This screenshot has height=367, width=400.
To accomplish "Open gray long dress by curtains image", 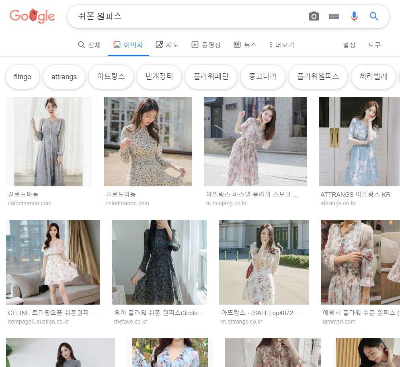I will click(49, 141).
